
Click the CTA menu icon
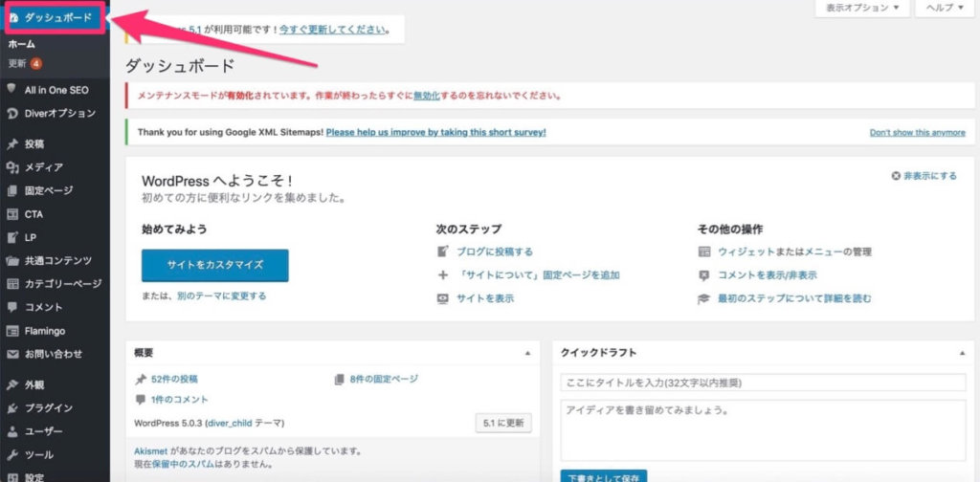11,214
